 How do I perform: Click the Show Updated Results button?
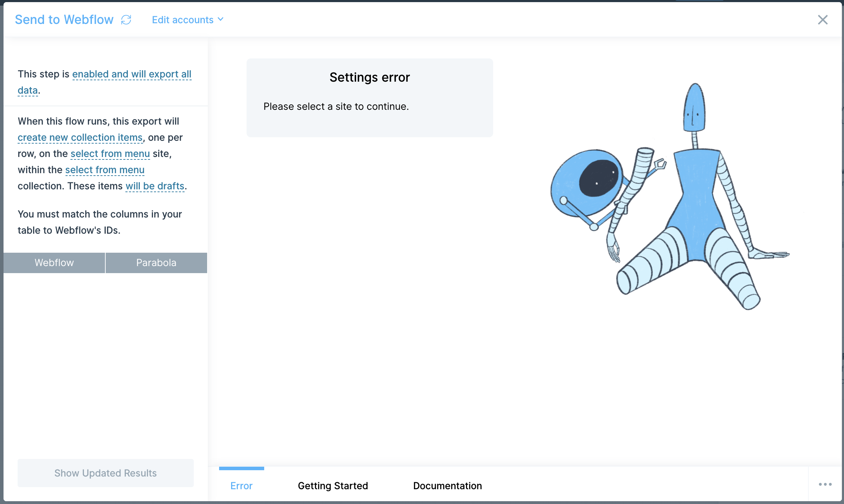(x=105, y=473)
